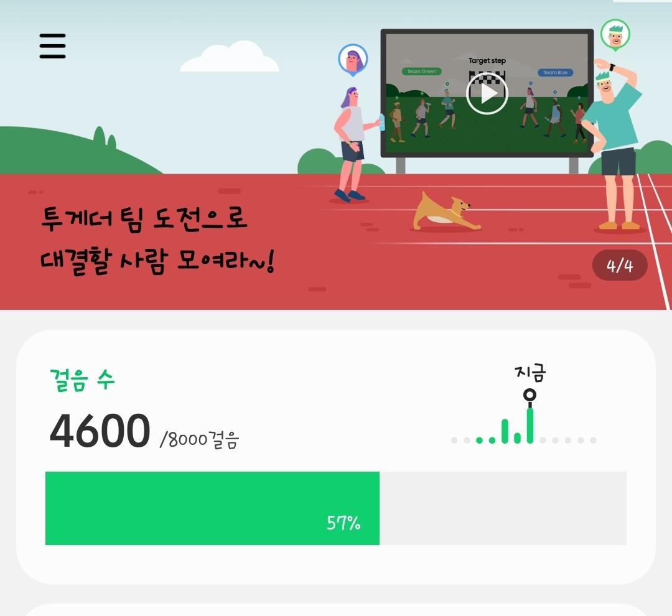Open the Together team challenge banner text
The image size is (672, 616).
click(x=157, y=240)
